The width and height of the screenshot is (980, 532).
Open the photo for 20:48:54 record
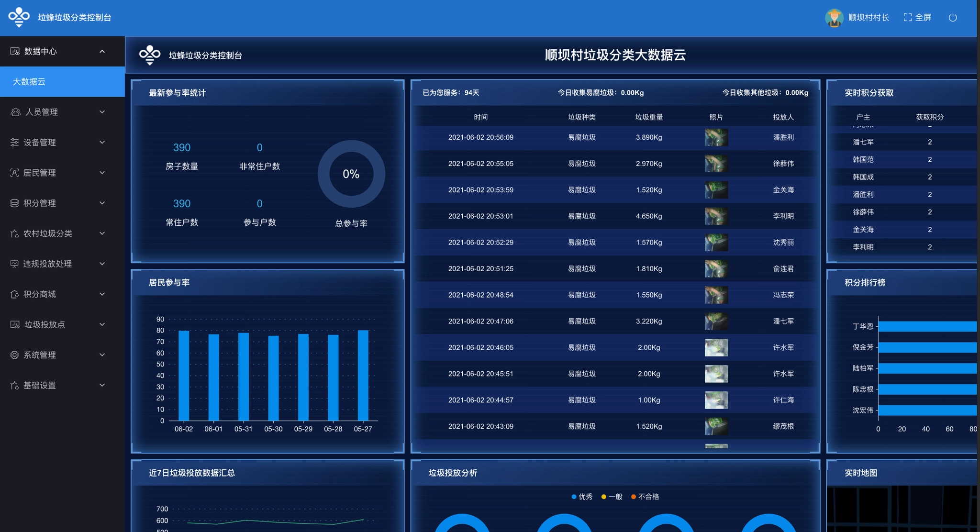pos(716,295)
